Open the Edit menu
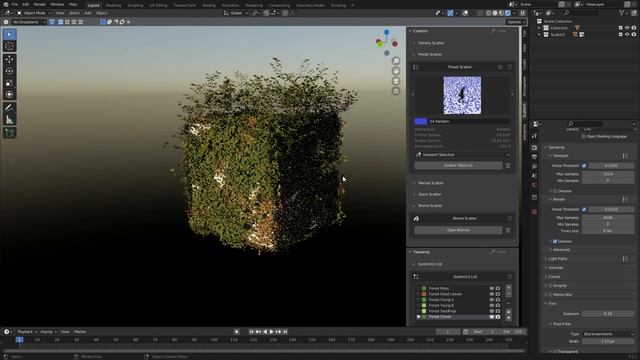This screenshot has width=640, height=360. 26,4
